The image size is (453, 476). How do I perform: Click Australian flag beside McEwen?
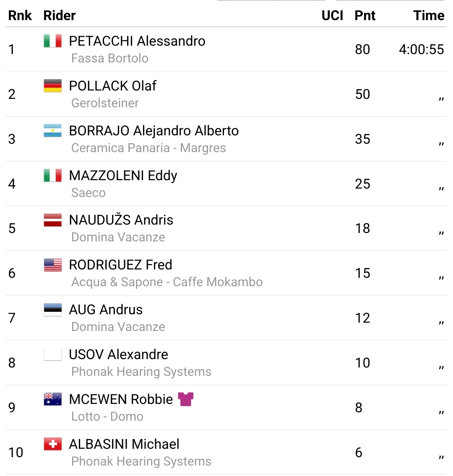[53, 399]
